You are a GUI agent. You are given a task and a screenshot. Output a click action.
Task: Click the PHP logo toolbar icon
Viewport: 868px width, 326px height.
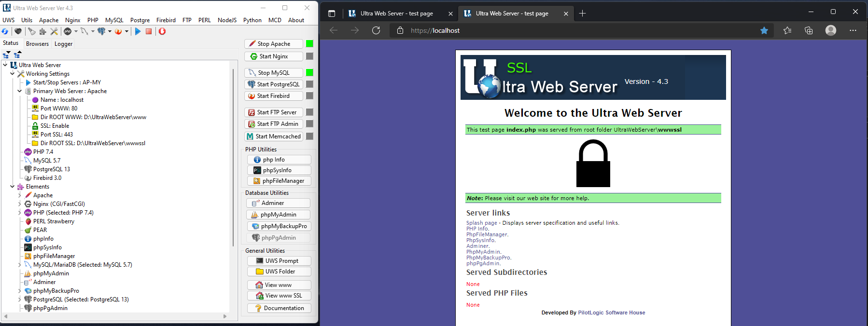point(68,31)
